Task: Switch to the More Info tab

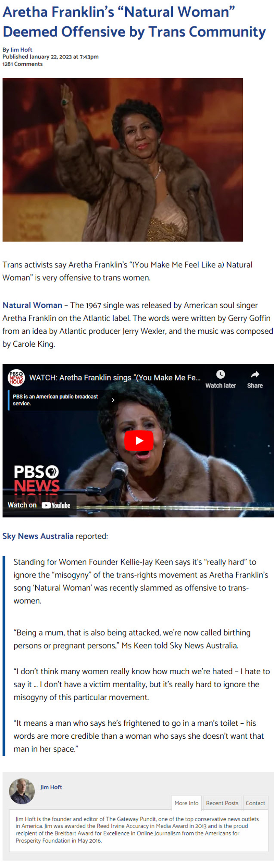Action: [186, 803]
